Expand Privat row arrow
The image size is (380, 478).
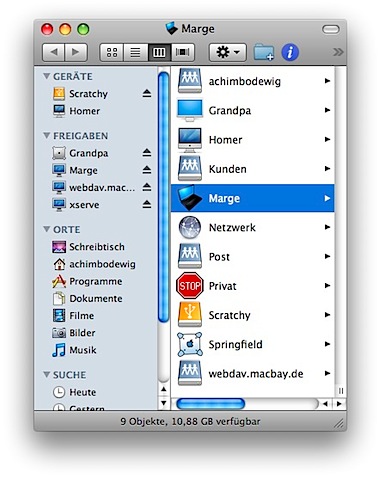point(327,286)
